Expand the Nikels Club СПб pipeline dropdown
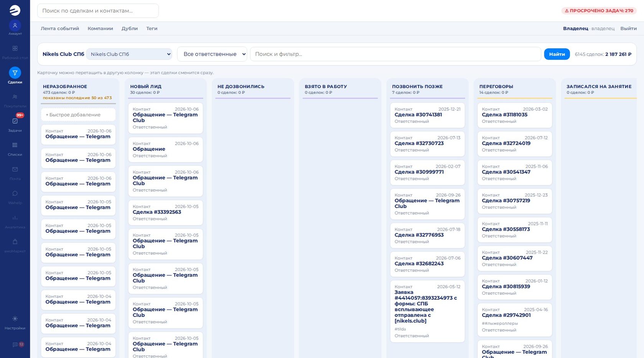This screenshot has height=358, width=644. (x=129, y=54)
